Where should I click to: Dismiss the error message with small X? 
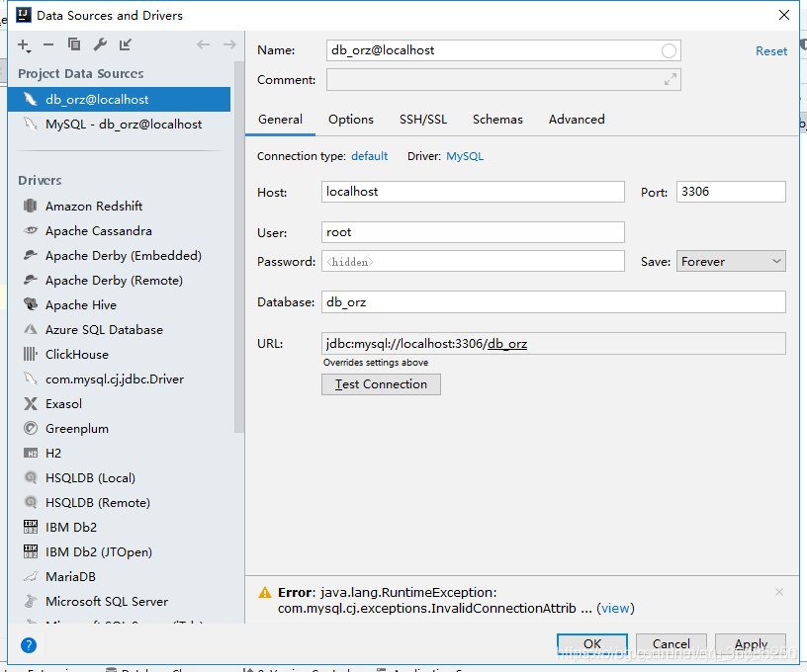point(779,592)
